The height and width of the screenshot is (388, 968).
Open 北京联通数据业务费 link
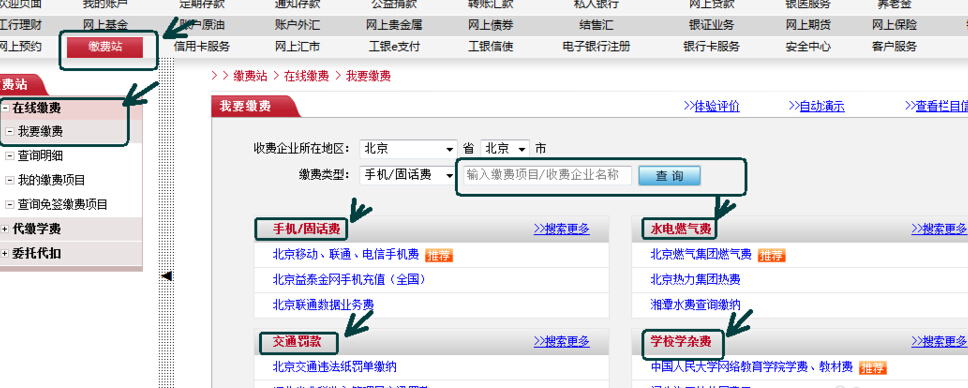point(323,305)
